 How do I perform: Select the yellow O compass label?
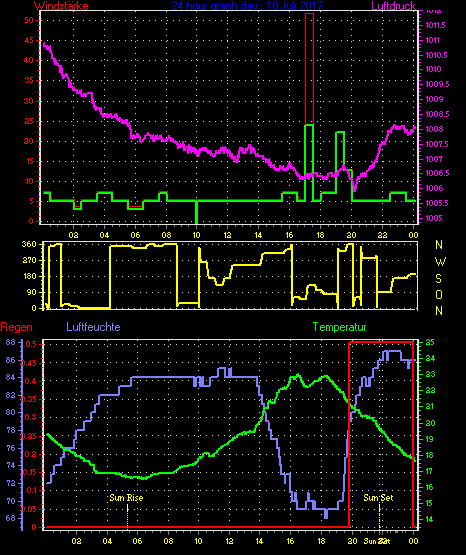pyautogui.click(x=439, y=294)
